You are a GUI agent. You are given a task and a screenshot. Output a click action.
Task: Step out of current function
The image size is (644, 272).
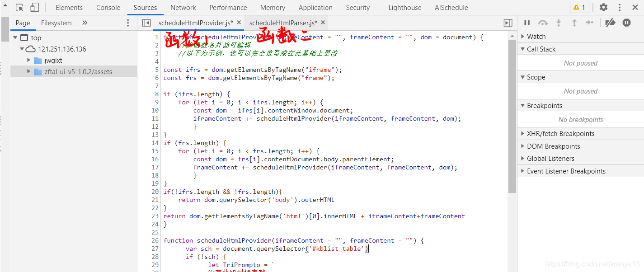[574, 23]
